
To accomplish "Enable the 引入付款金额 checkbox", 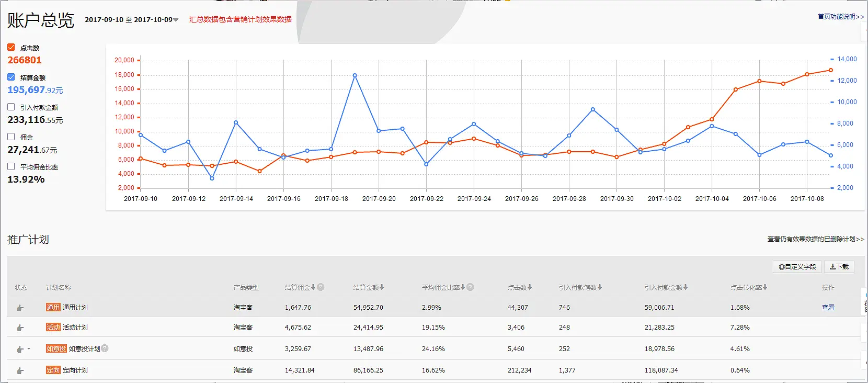I will point(11,107).
